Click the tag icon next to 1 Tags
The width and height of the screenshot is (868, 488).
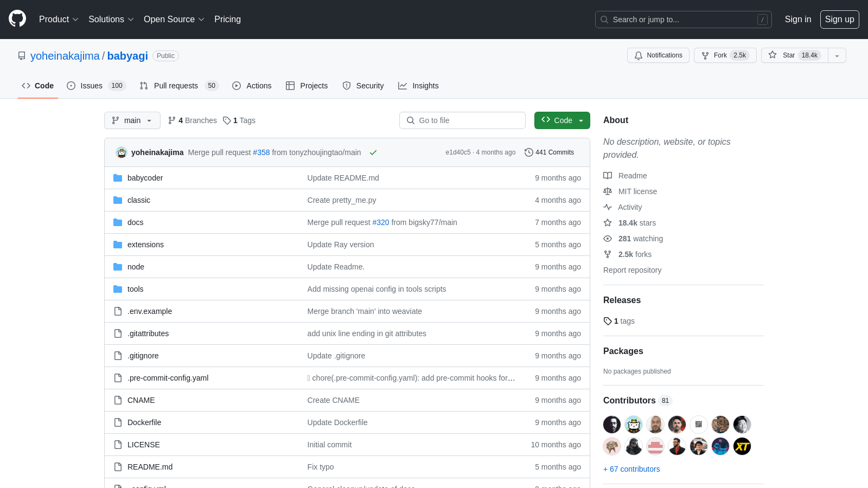pos(227,120)
